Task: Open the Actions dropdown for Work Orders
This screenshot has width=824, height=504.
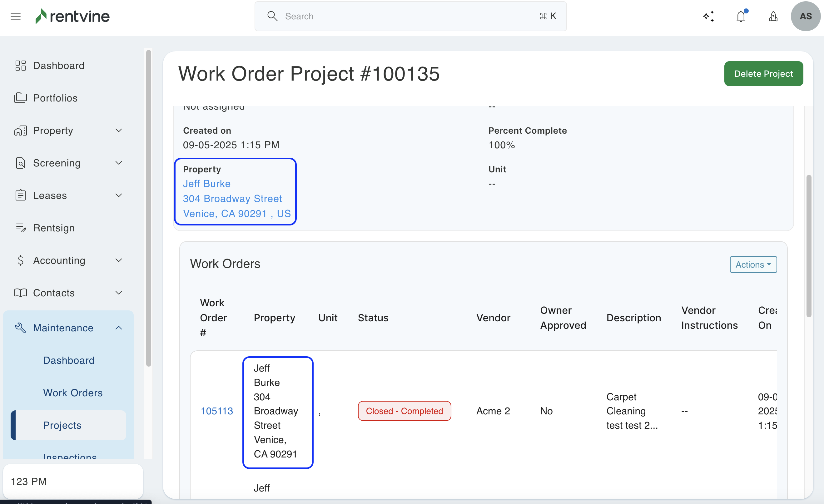Action: click(x=753, y=264)
